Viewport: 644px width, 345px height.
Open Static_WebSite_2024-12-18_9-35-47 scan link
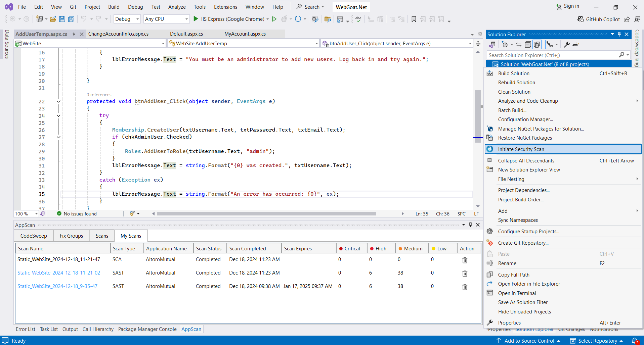[57, 286]
